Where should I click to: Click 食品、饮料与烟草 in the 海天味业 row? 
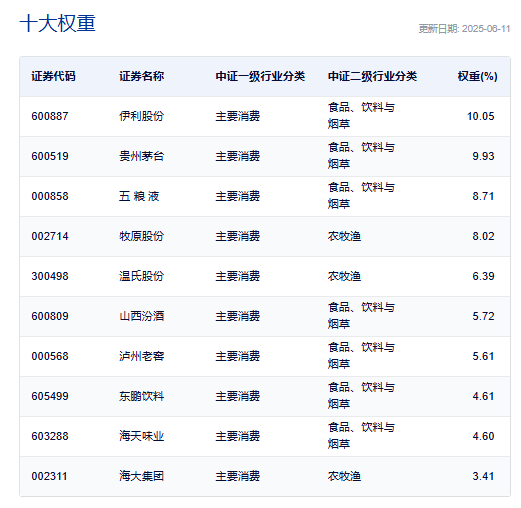(x=361, y=436)
